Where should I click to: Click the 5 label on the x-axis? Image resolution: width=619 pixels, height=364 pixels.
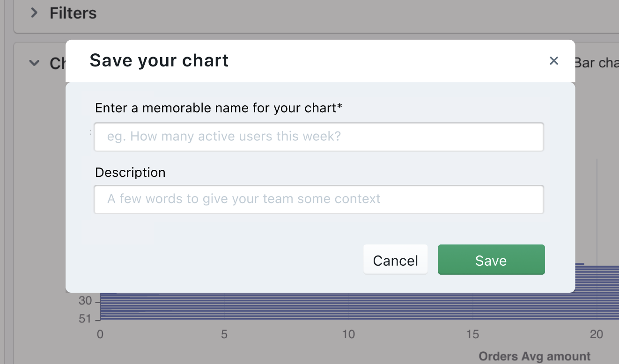coord(224,334)
